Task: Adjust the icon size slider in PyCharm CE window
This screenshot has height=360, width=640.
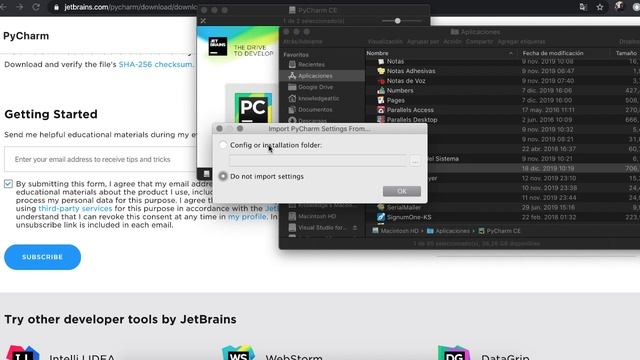Action: point(398,21)
